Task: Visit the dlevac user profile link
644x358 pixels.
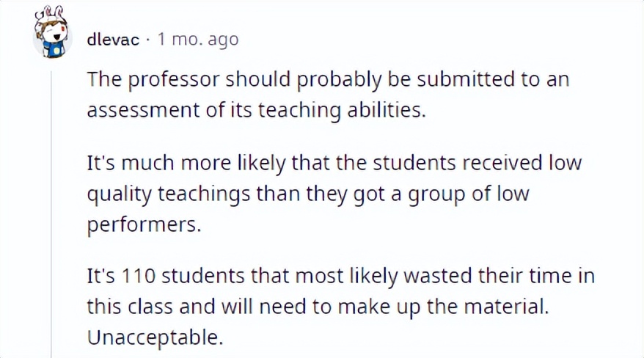Action: pyautogui.click(x=113, y=40)
